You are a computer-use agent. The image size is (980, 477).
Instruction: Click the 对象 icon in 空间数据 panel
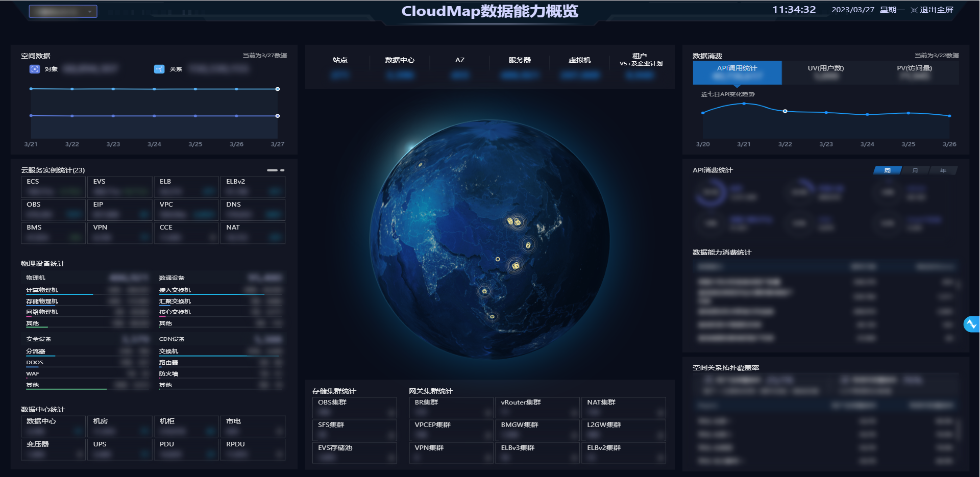tap(34, 69)
